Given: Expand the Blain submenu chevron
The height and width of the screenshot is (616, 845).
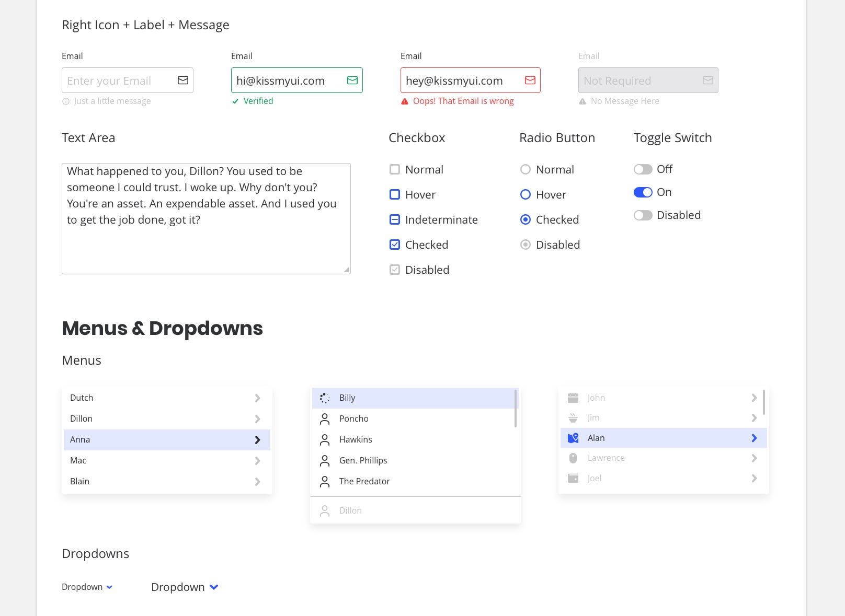Looking at the screenshot, I should 257,482.
